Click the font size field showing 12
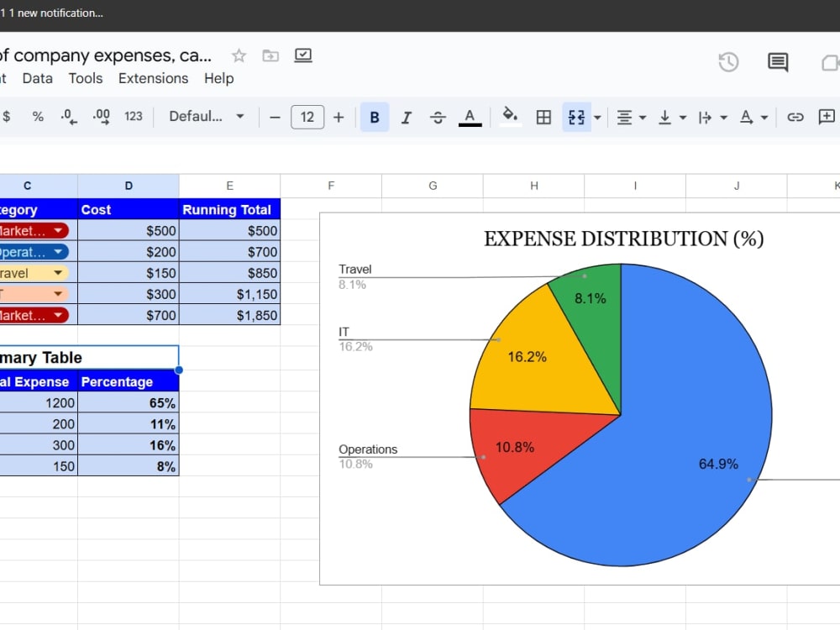Image resolution: width=840 pixels, height=630 pixels. coord(307,118)
